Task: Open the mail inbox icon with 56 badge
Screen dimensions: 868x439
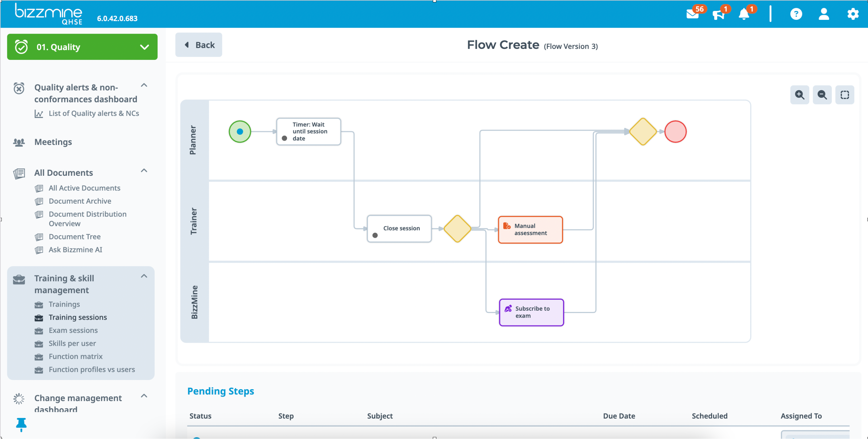Action: 693,14
